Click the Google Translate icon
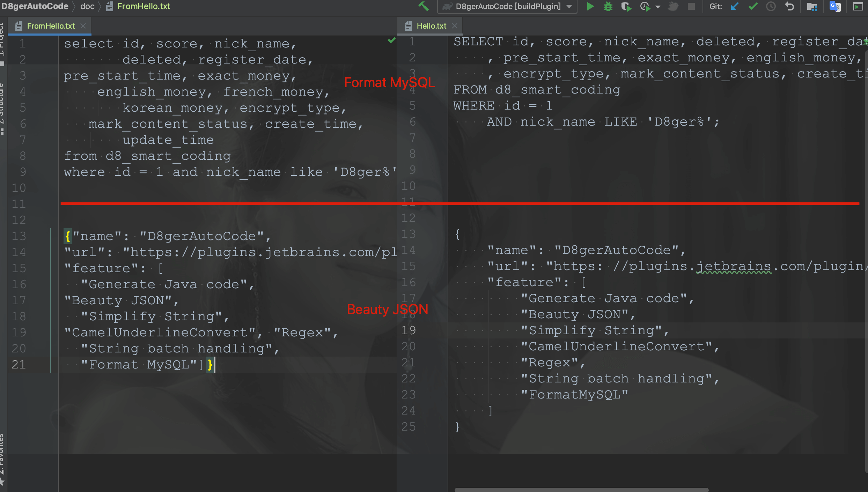868x492 pixels. pyautogui.click(x=835, y=6)
